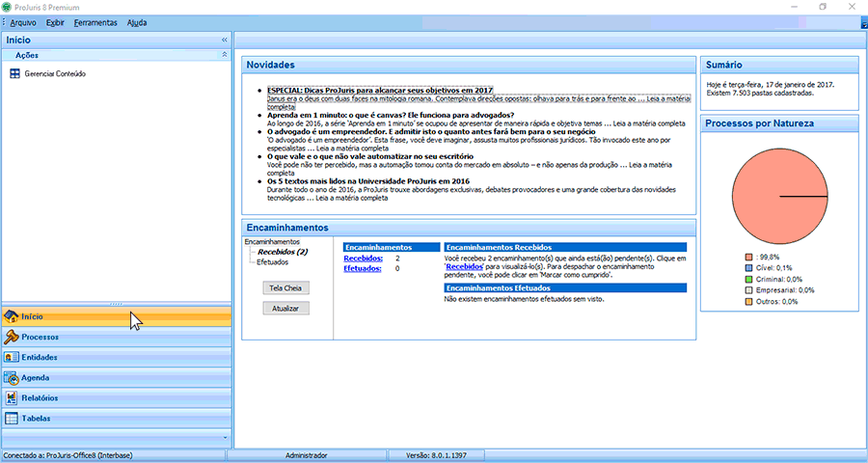Click the Atualizar button

[x=285, y=309]
